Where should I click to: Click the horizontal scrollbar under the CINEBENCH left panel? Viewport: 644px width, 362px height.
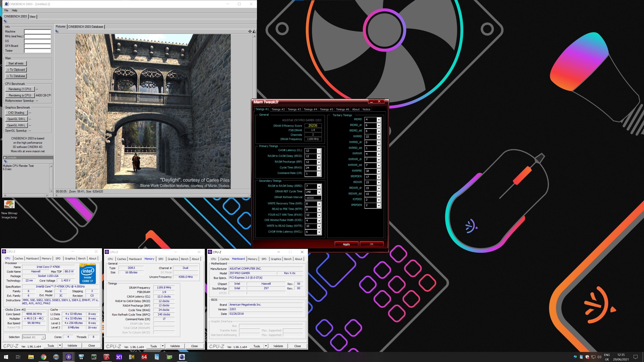tap(26, 195)
